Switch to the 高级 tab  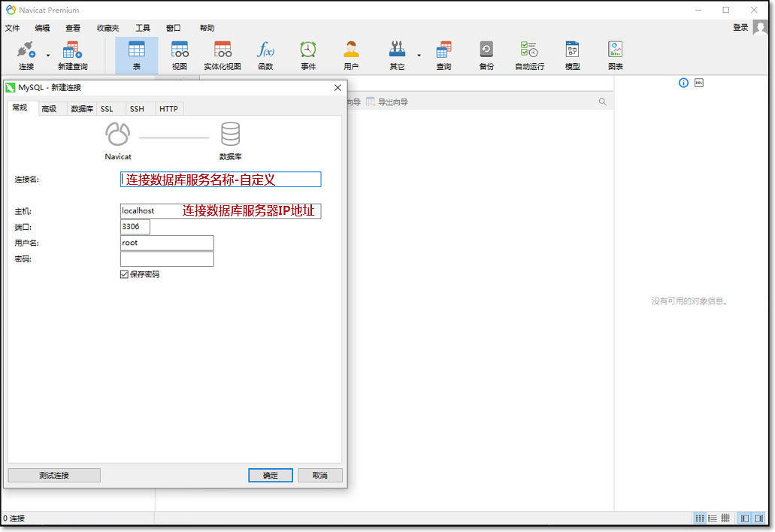[49, 109]
